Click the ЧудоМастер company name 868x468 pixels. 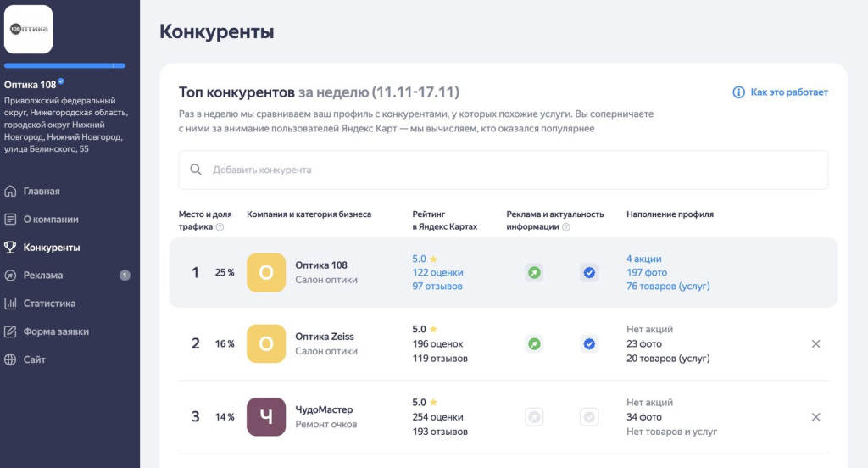tap(324, 409)
